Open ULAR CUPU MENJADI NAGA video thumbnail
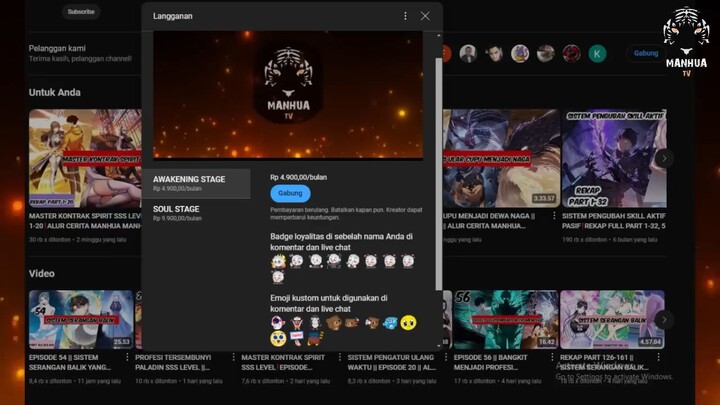Viewport: 720px width, 405px height. click(501, 158)
